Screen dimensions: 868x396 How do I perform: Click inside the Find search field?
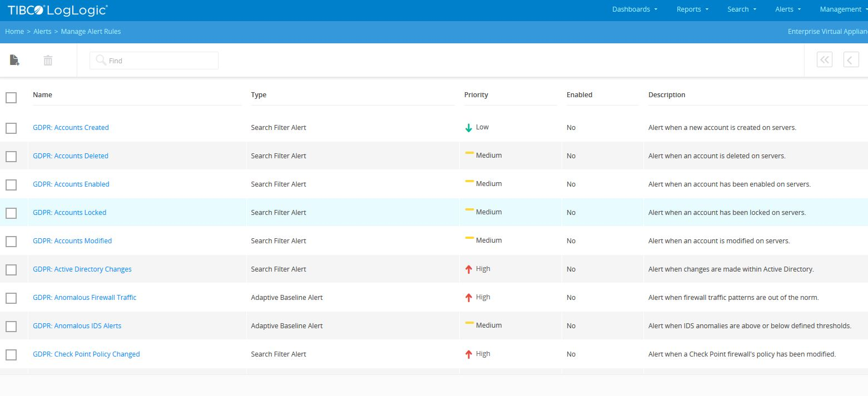pyautogui.click(x=161, y=61)
